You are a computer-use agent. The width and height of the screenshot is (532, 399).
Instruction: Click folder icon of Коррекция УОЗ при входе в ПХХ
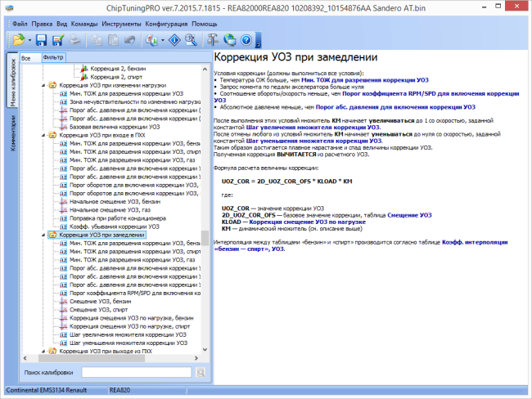coord(52,135)
